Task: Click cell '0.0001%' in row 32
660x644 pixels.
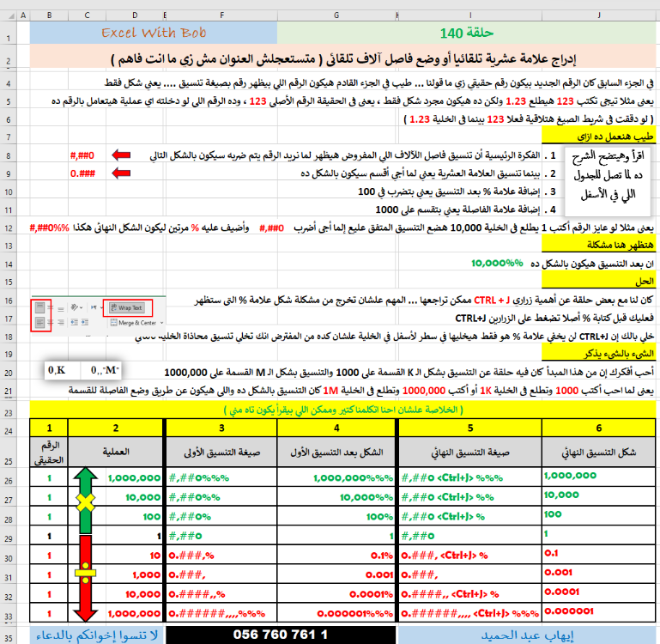Action: (x=336, y=594)
